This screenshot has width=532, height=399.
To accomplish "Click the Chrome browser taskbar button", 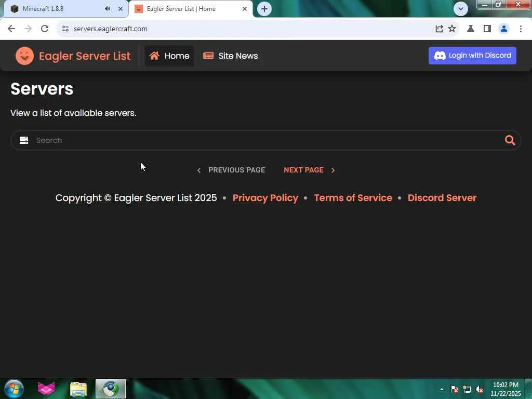I will [x=111, y=389].
